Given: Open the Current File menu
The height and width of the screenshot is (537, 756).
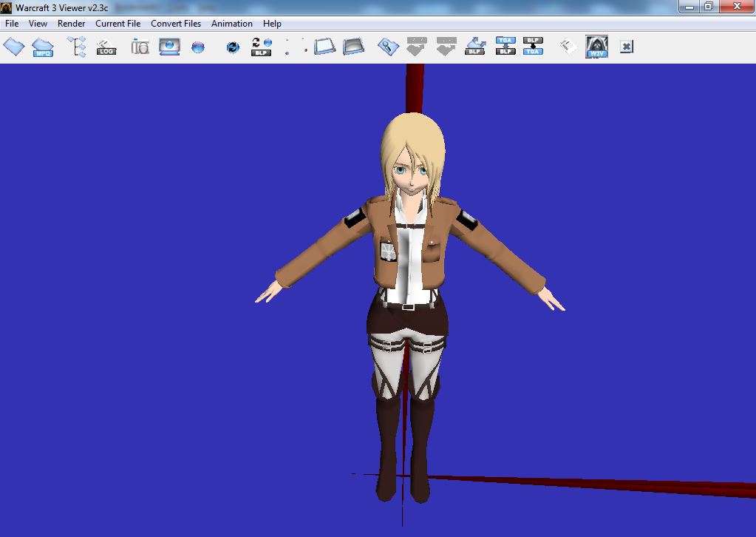Looking at the screenshot, I should (x=118, y=24).
